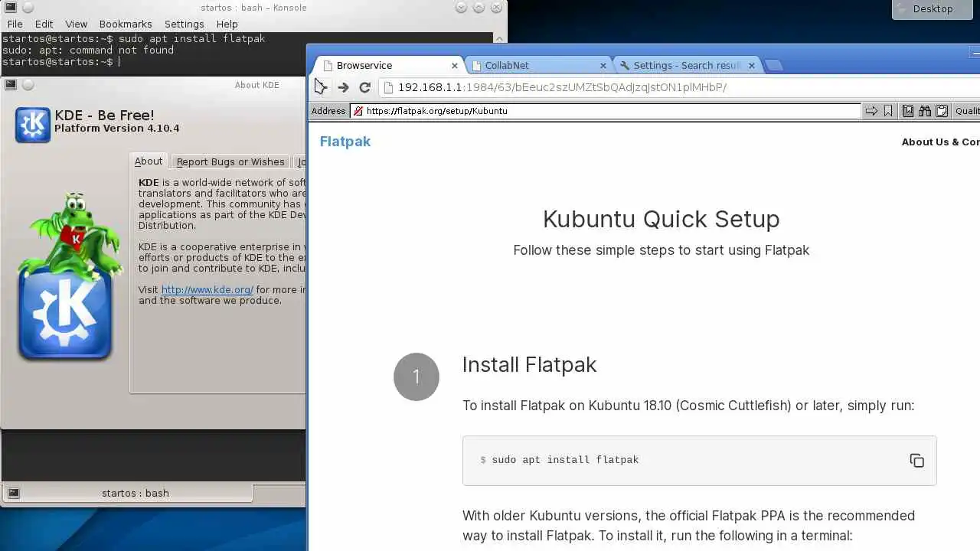Viewport: 980px width, 551px height.
Task: Click the 'Platform Version 4.10.4' text
Action: tap(117, 129)
